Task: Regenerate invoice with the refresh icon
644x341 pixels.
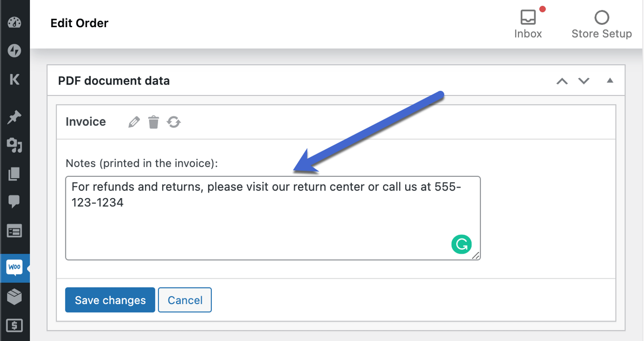Action: click(174, 122)
